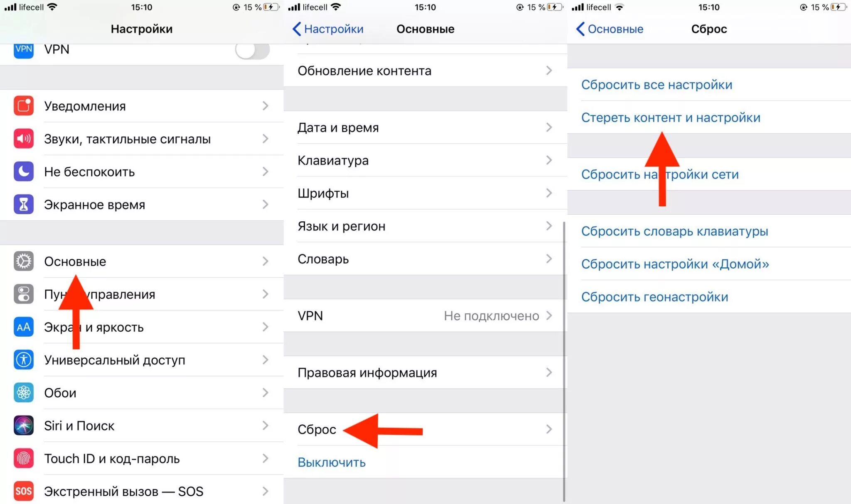Open Пункт управления settings
This screenshot has height=504, width=851.
[142, 295]
